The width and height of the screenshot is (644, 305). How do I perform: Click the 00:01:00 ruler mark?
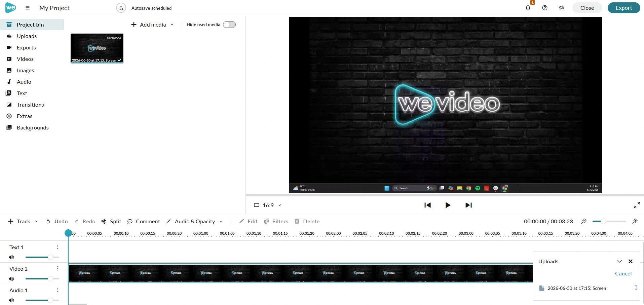(x=201, y=233)
